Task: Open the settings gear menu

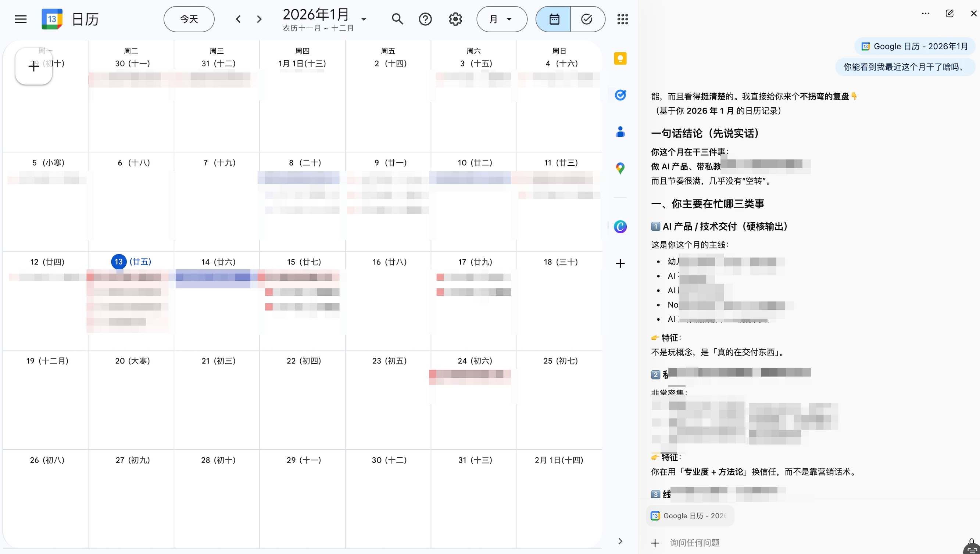Action: point(455,19)
